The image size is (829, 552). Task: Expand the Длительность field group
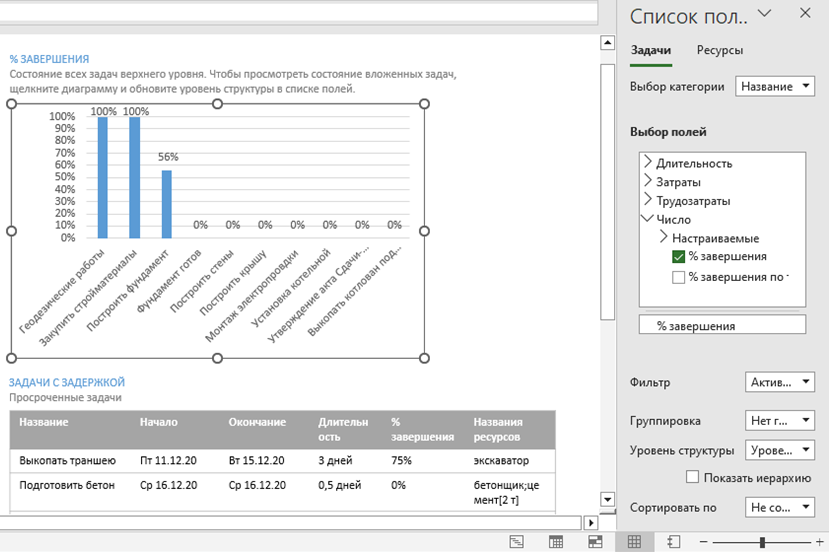648,162
